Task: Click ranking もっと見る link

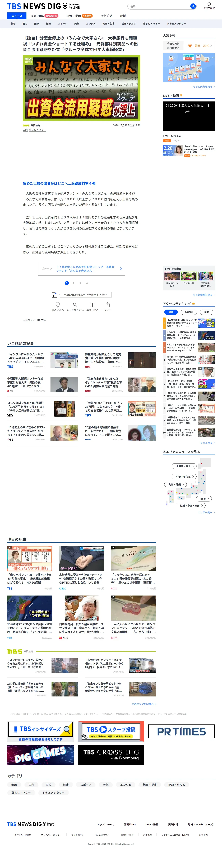Action: (207, 442)
